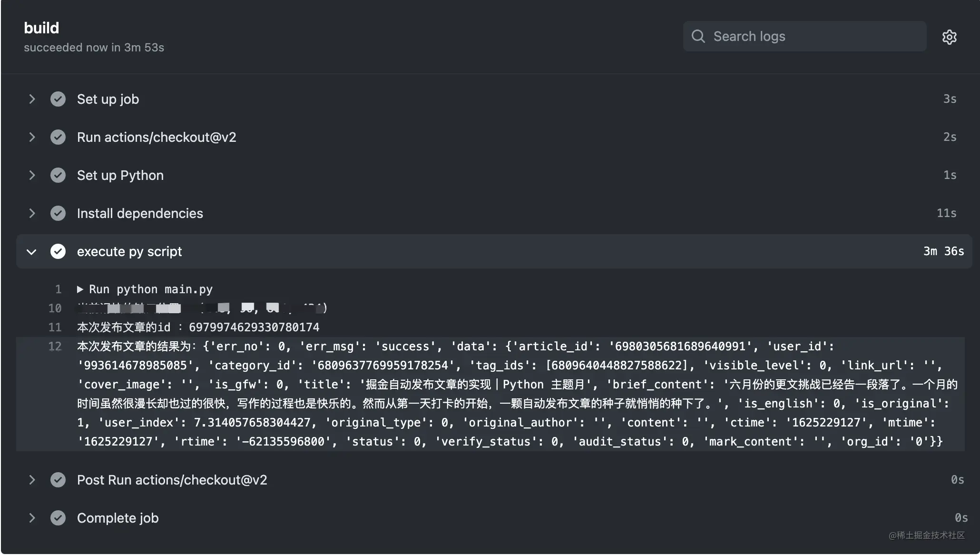
Task: Select the execute py script step title
Action: 129,251
